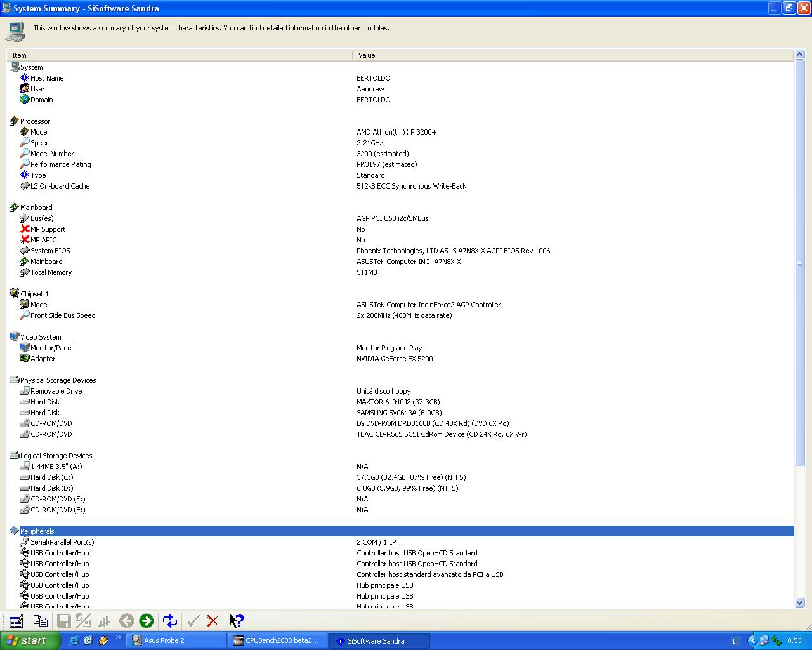Click the Physical Storage Devices section icon
812x650 pixels.
click(x=15, y=380)
